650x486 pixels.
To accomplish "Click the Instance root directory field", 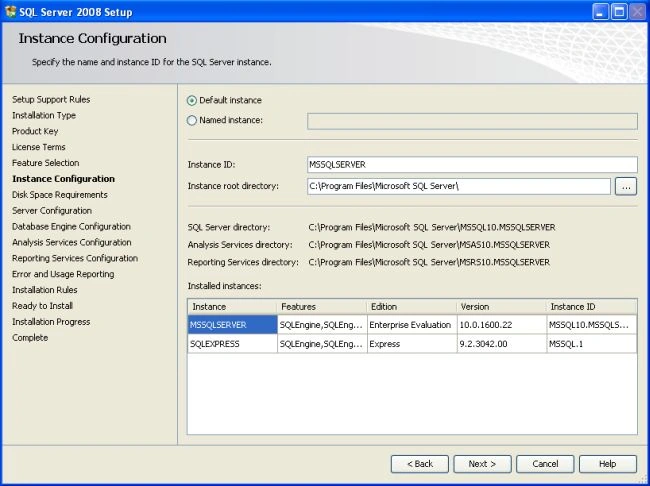I will [x=458, y=186].
